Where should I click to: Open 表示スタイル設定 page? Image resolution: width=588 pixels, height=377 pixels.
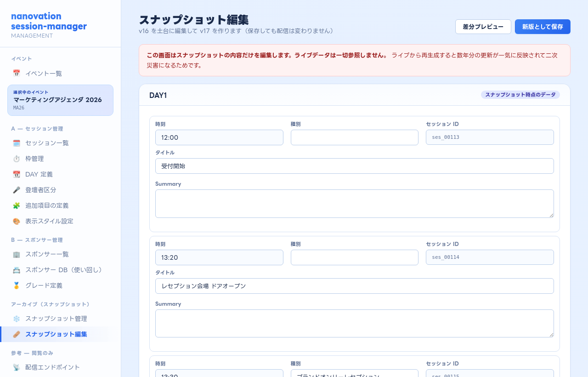pyautogui.click(x=60, y=221)
